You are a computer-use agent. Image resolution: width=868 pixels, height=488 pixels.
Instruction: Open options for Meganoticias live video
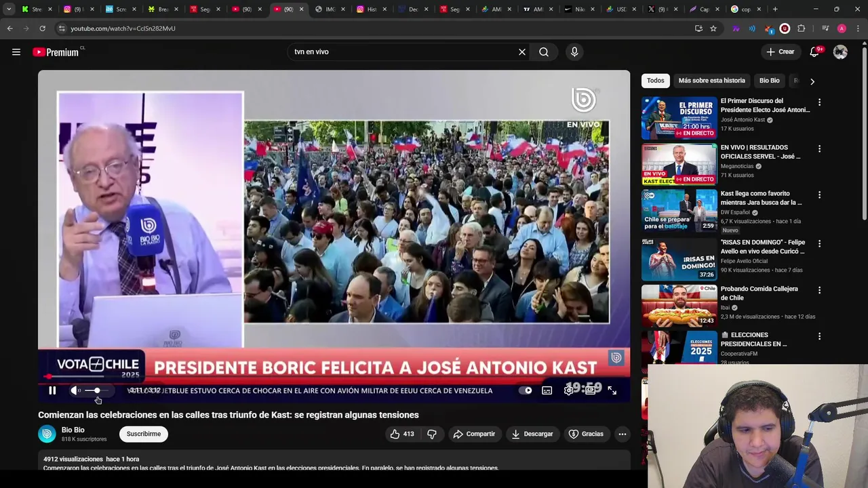click(819, 148)
